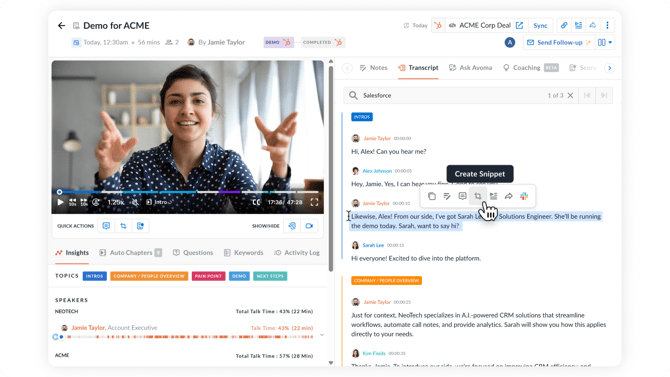Click the video progress bar
Viewport: 670px width, 377px height.
pyautogui.click(x=188, y=192)
